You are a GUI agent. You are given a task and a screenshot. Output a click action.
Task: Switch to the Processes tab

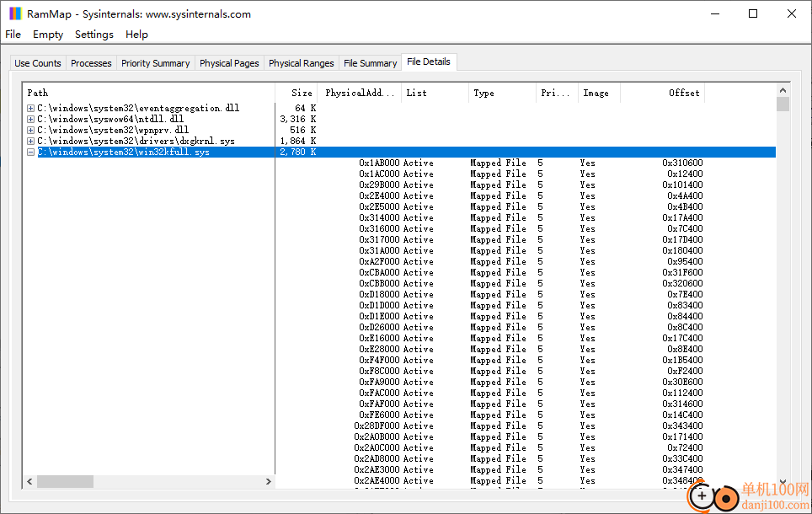[91, 63]
